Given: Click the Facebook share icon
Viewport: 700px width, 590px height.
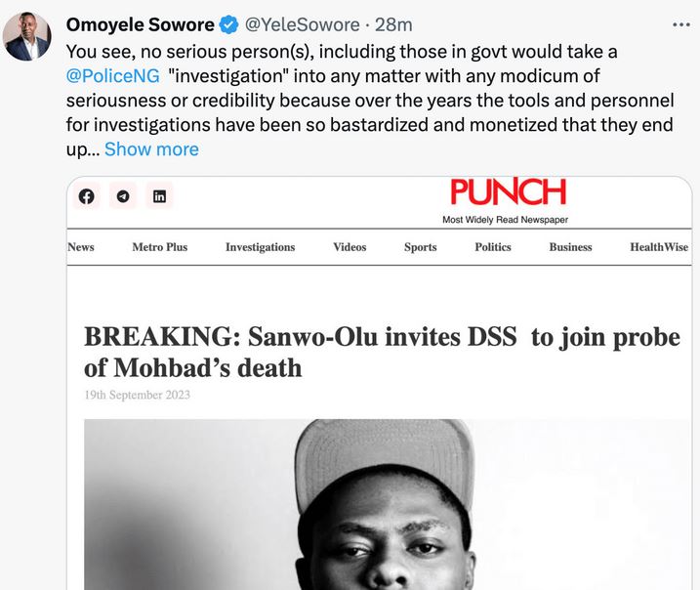Looking at the screenshot, I should (x=87, y=196).
